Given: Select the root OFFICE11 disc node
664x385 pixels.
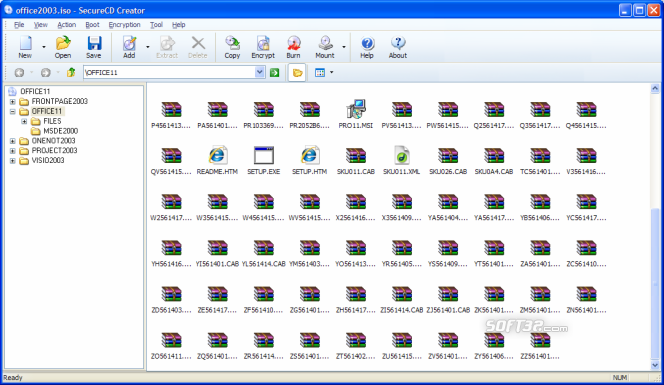Looking at the screenshot, I should [x=35, y=91].
